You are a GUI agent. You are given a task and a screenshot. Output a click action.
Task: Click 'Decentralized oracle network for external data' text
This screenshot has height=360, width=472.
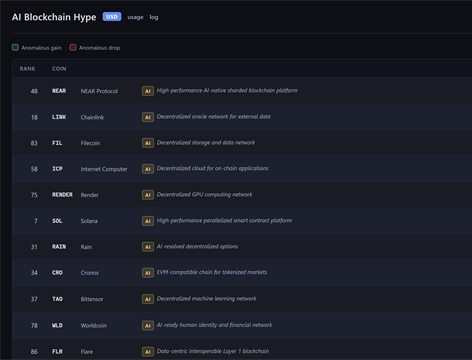click(214, 117)
